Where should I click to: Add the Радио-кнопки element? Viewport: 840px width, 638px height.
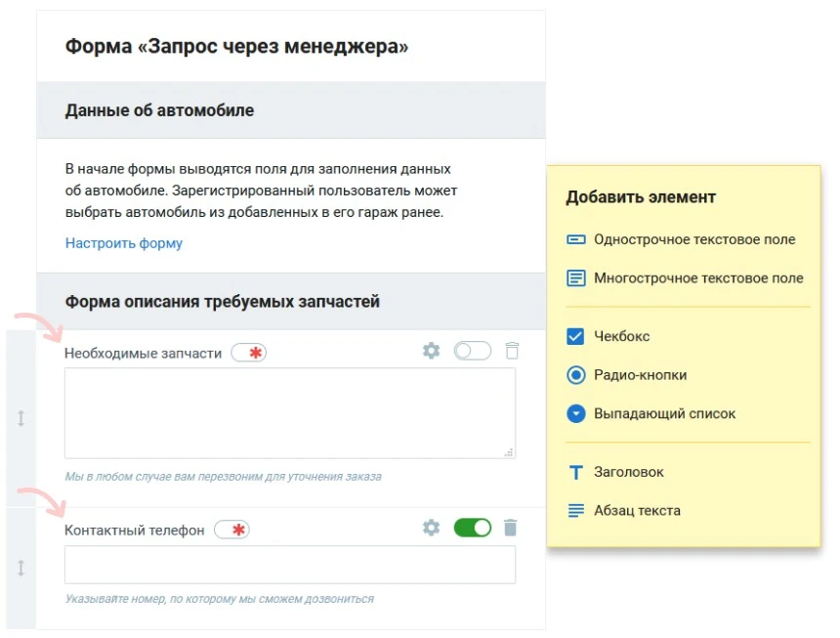pyautogui.click(x=638, y=375)
